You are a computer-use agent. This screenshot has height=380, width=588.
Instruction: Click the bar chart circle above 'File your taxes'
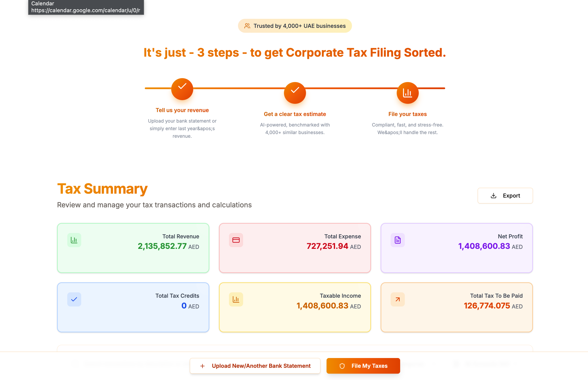coord(407,93)
